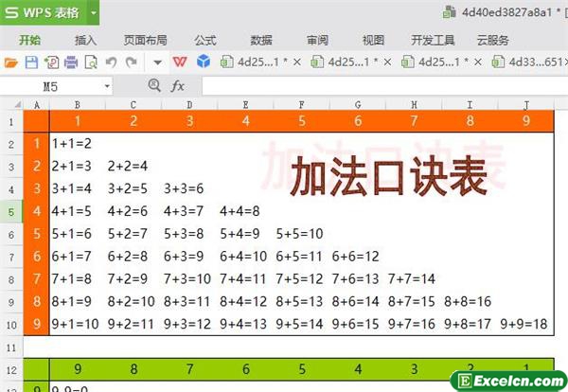Click the Name Box showing M5
Viewport: 568px width, 392px height.
51,86
